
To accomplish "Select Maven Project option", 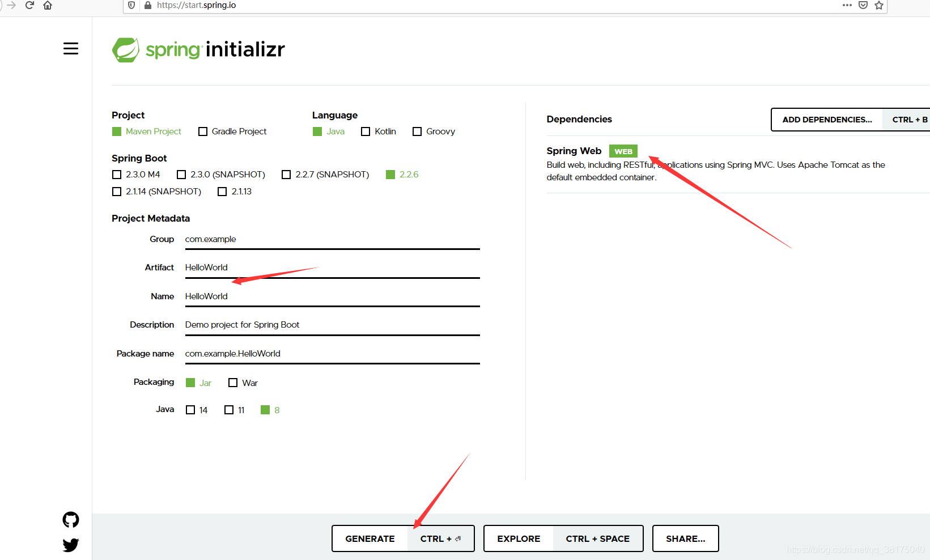I will point(147,131).
